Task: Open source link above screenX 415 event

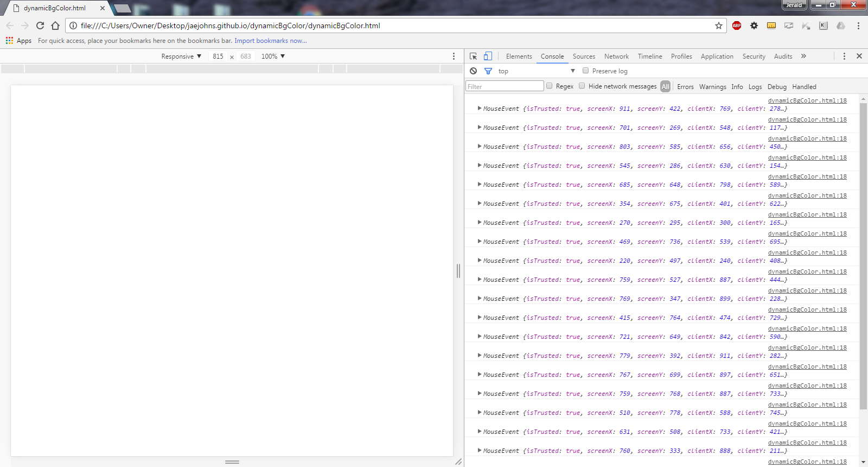Action: [807, 310]
